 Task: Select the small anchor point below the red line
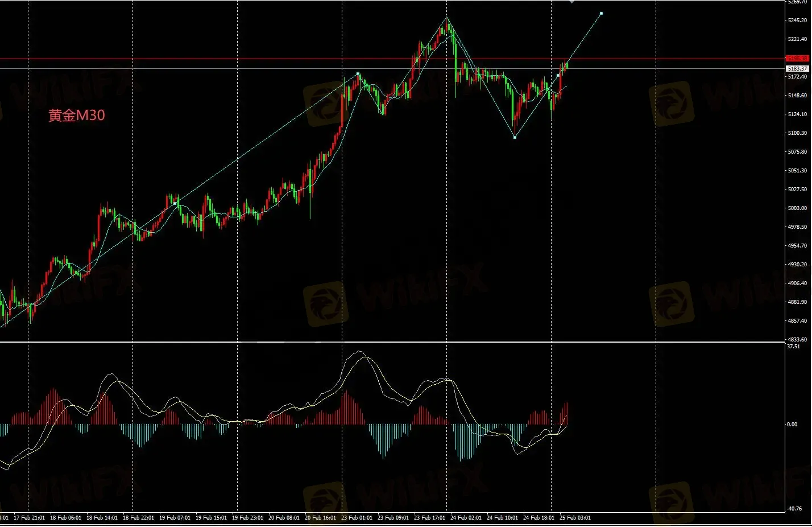558,76
